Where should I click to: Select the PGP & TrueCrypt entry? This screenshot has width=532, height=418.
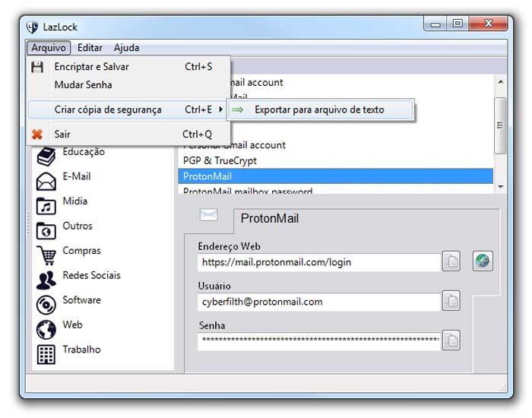(x=336, y=160)
